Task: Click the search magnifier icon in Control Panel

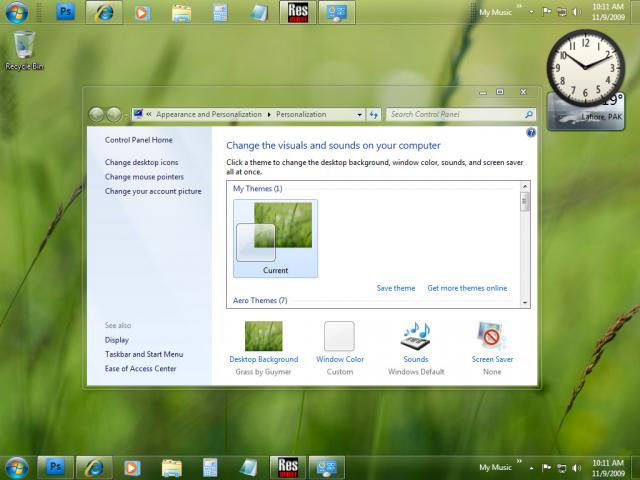Action: coord(529,115)
